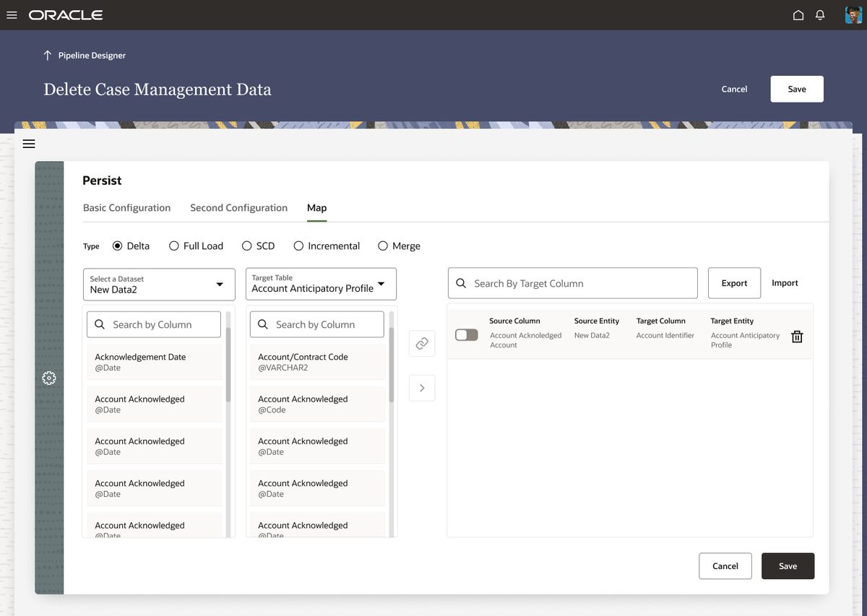867x616 pixels.
Task: Click magnifier in Search By Target Column
Action: click(x=461, y=284)
